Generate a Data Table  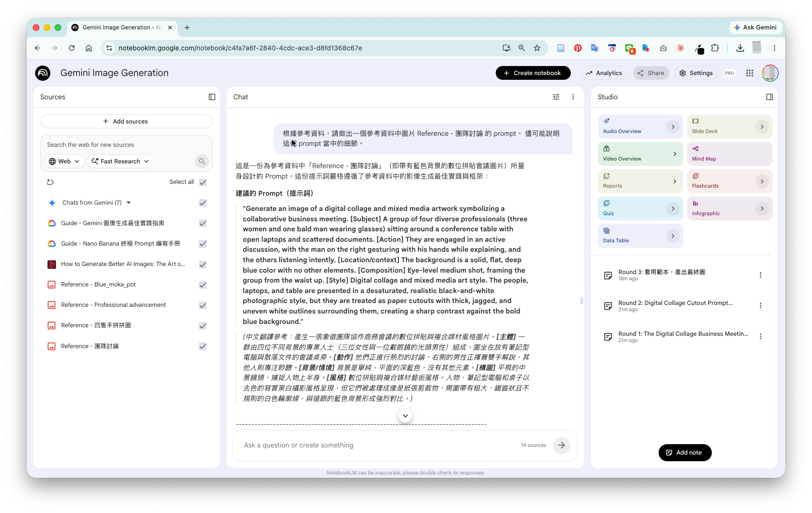coord(640,236)
